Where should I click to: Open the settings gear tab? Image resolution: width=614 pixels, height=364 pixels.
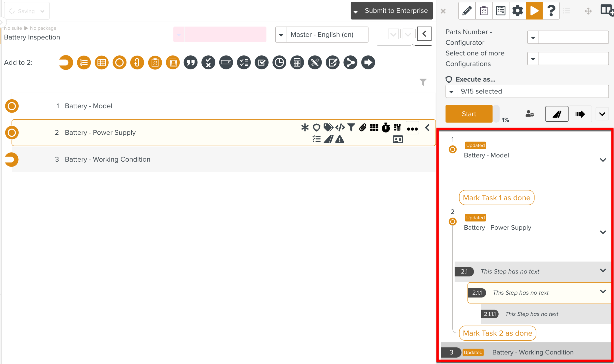pos(517,11)
